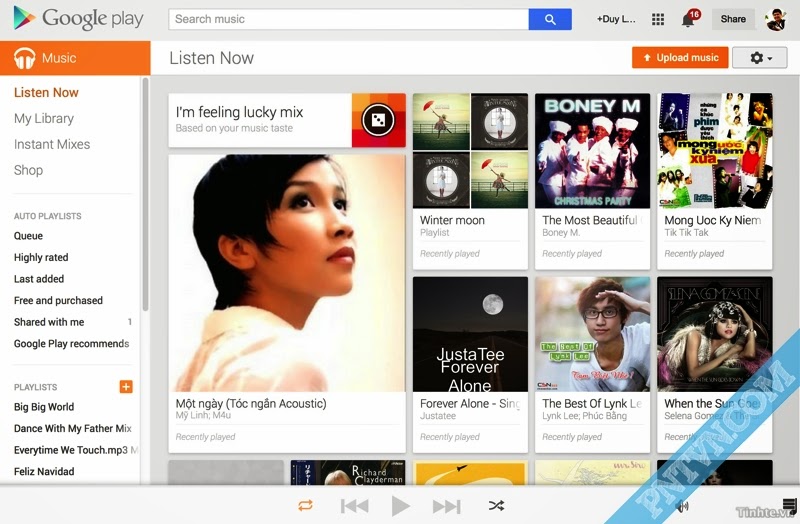Add a new playlist with plus icon

point(126,387)
